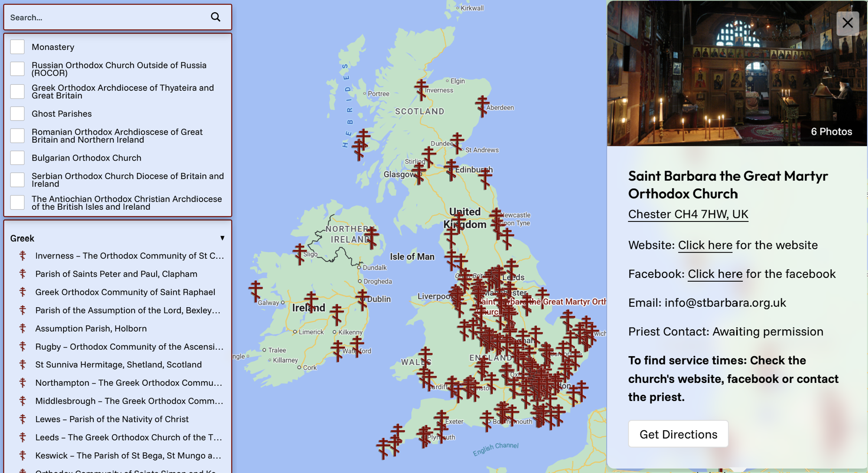Open the Chester CH4 7HW address link

pyautogui.click(x=688, y=214)
